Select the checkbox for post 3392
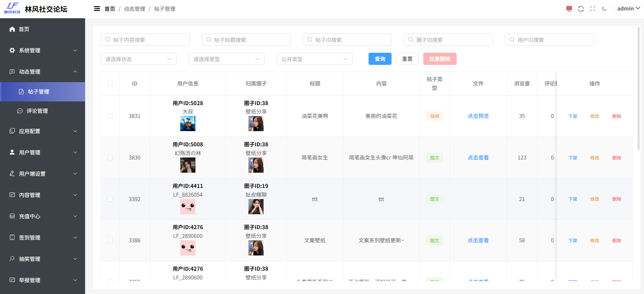The image size is (644, 294). [110, 199]
